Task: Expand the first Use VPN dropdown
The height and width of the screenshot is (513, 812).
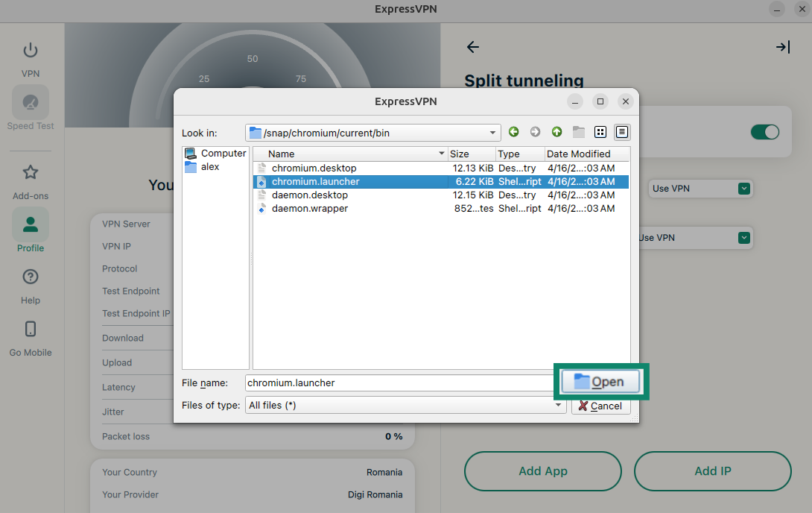Action: 743,189
